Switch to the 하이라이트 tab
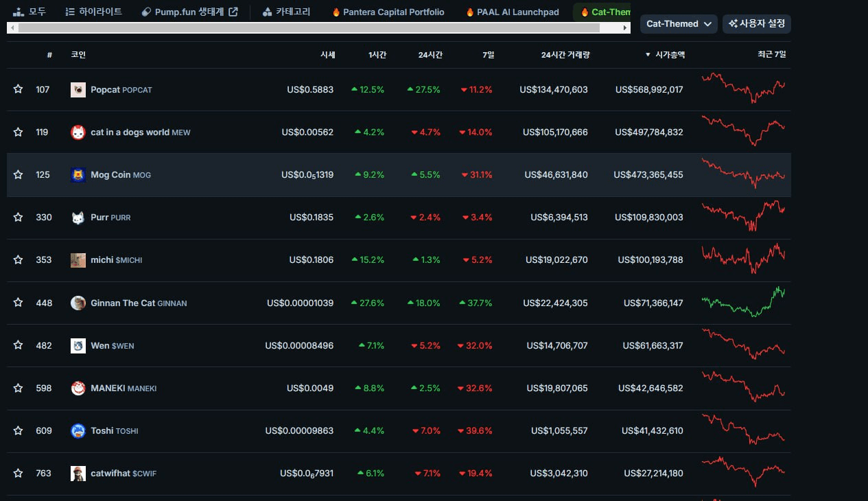Viewport: 868px width, 501px height. 93,12
